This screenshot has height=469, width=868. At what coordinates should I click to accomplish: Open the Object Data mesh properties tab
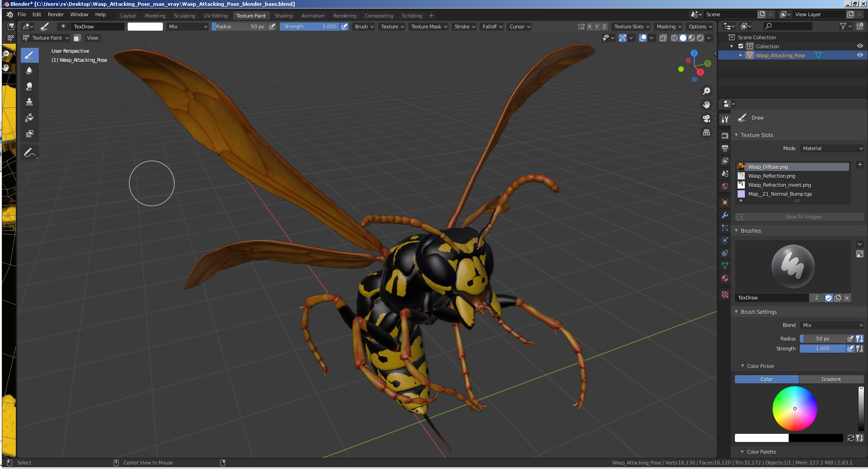coord(725,266)
